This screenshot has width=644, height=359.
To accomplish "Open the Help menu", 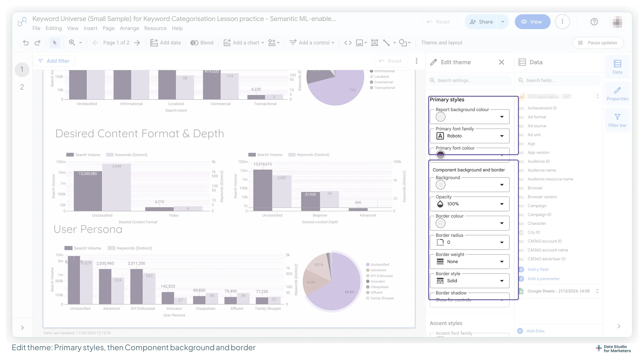I will pos(177,28).
